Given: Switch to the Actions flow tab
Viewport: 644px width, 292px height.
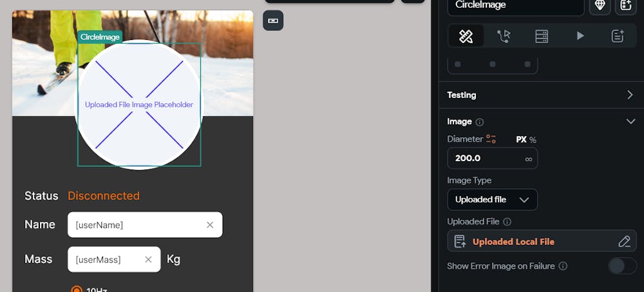Looking at the screenshot, I should pos(504,36).
